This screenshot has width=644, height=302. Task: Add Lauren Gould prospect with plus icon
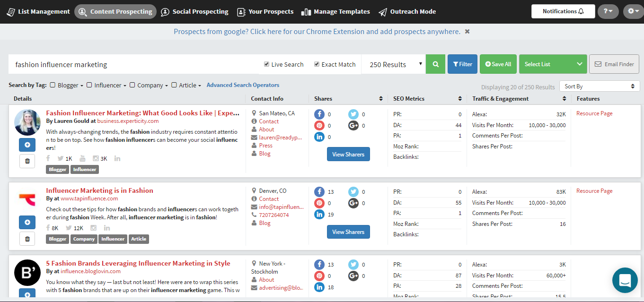click(27, 145)
